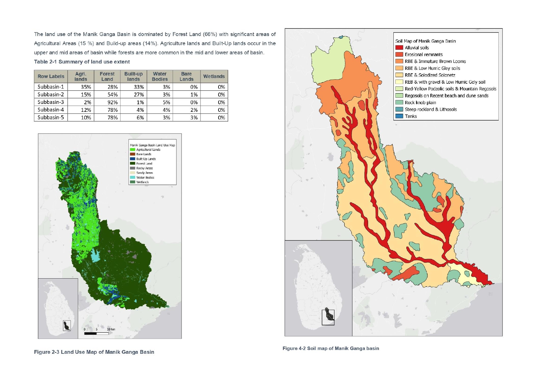Image resolution: width=555 pixels, height=392 pixels.
Task: Click the Alluvial soils red legend swatch
Action: 399,48
